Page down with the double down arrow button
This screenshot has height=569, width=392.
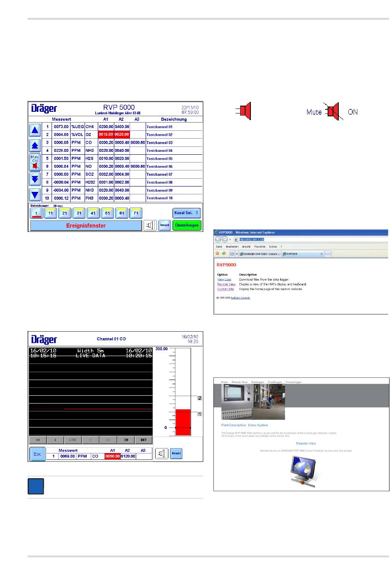35,179
